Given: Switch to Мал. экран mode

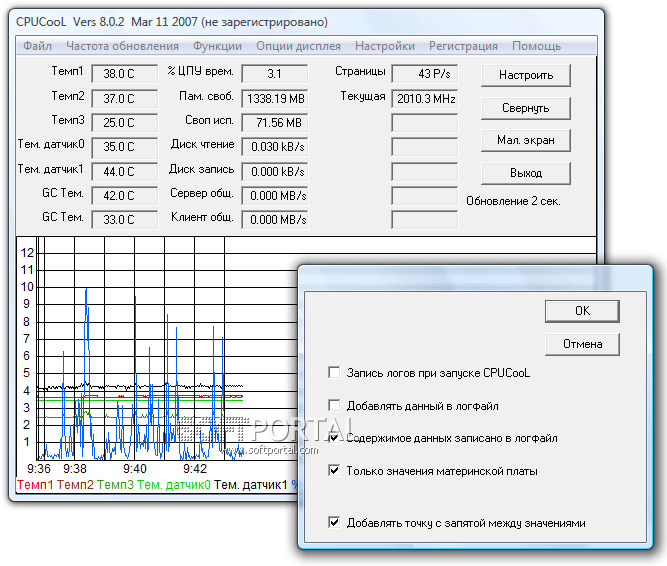Looking at the screenshot, I should coord(526,140).
